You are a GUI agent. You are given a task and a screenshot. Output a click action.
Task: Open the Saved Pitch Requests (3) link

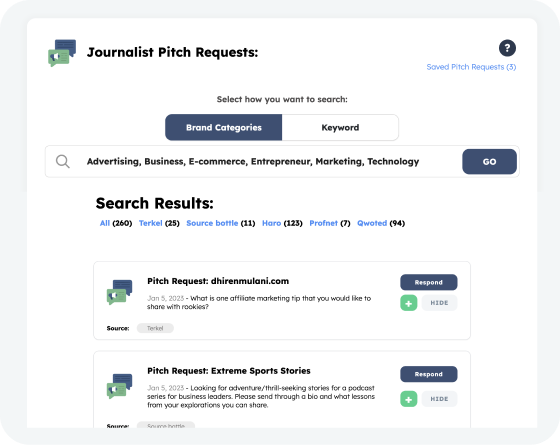pos(471,67)
